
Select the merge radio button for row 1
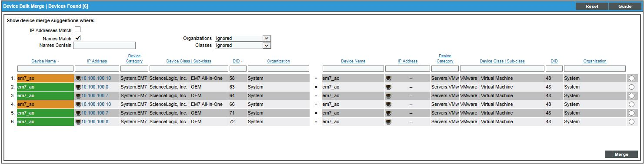point(631,79)
